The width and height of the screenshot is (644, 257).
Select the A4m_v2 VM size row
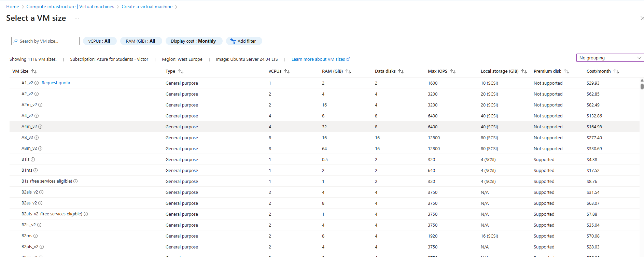[324, 127]
